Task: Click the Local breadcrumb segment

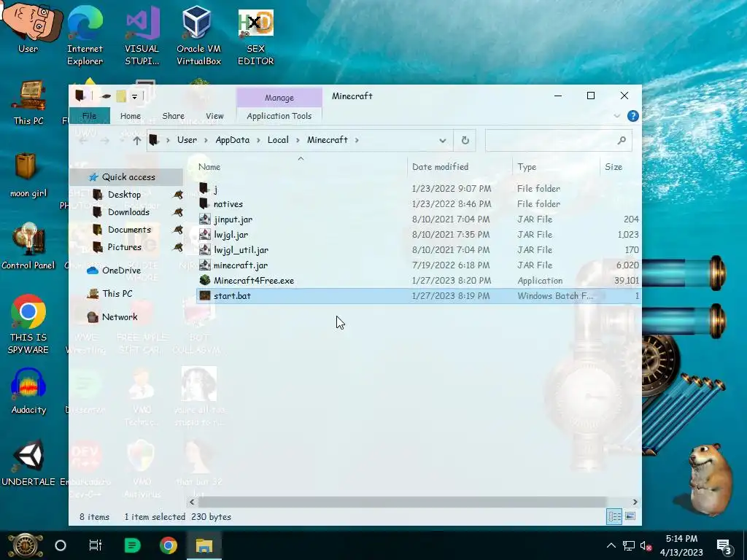Action: [x=278, y=140]
